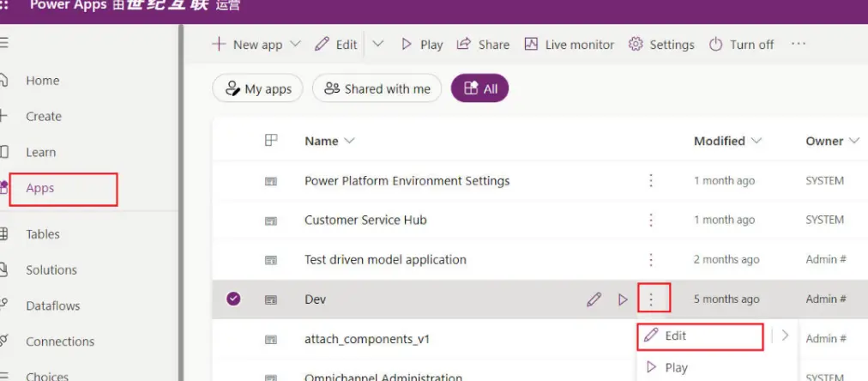The image size is (868, 381).
Task: Select the All filter pill
Action: pos(479,88)
